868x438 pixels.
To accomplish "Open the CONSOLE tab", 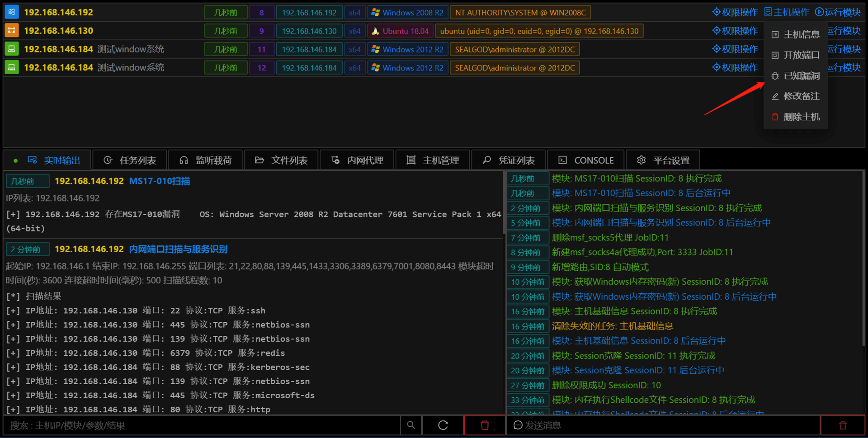I will coord(585,160).
